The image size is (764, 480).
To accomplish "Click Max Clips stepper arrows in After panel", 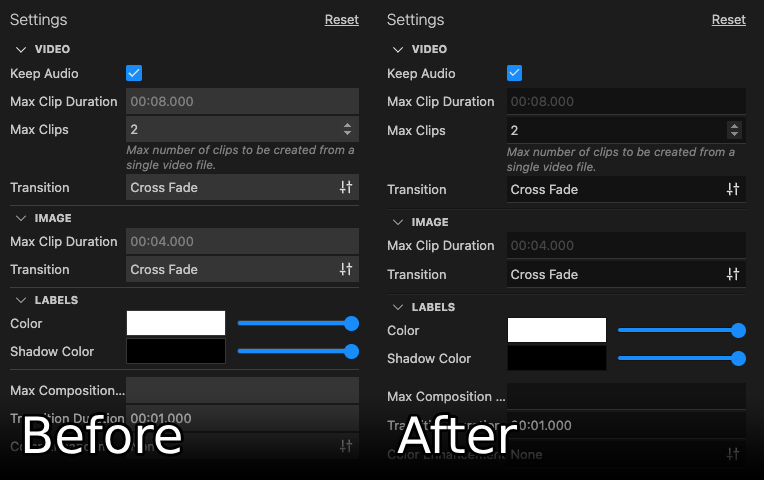I will click(x=734, y=130).
